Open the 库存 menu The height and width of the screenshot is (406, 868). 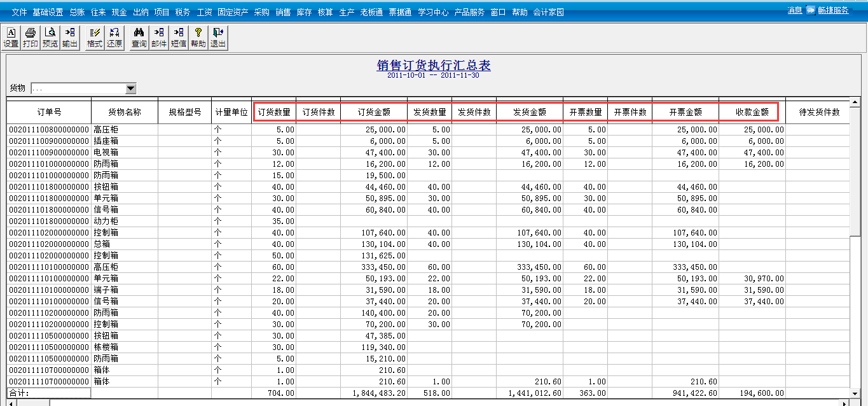(304, 11)
